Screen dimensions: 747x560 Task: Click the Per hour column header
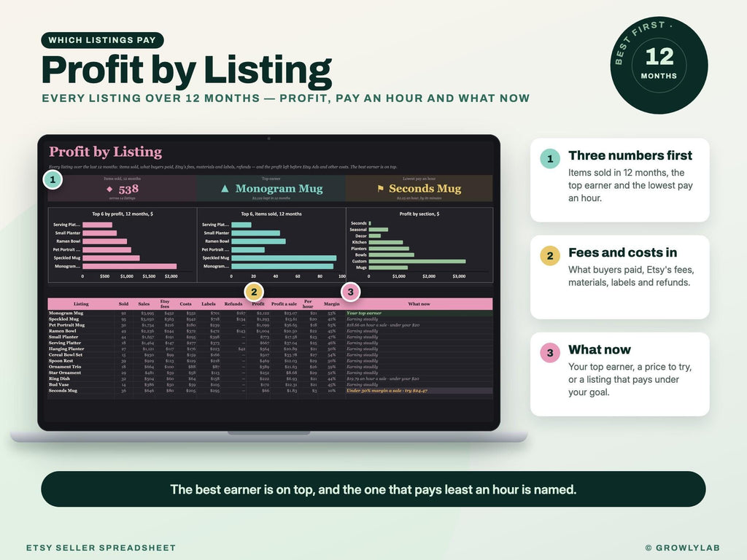309,304
